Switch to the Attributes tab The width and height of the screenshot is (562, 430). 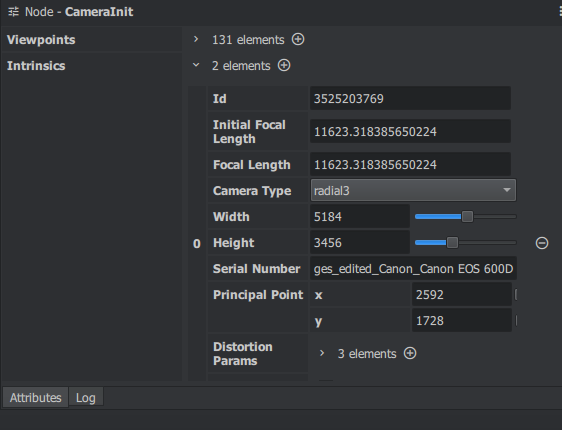tap(35, 397)
